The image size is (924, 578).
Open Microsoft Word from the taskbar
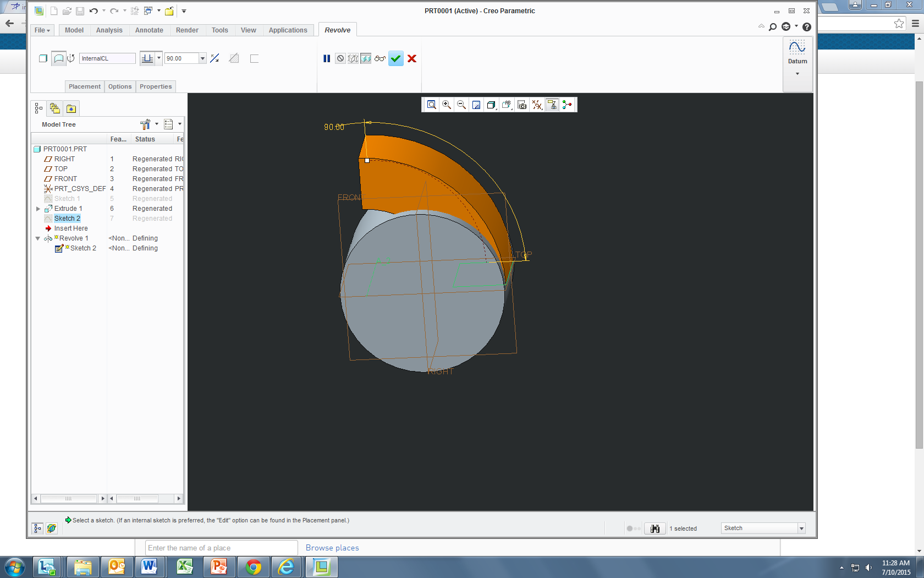[x=150, y=566]
